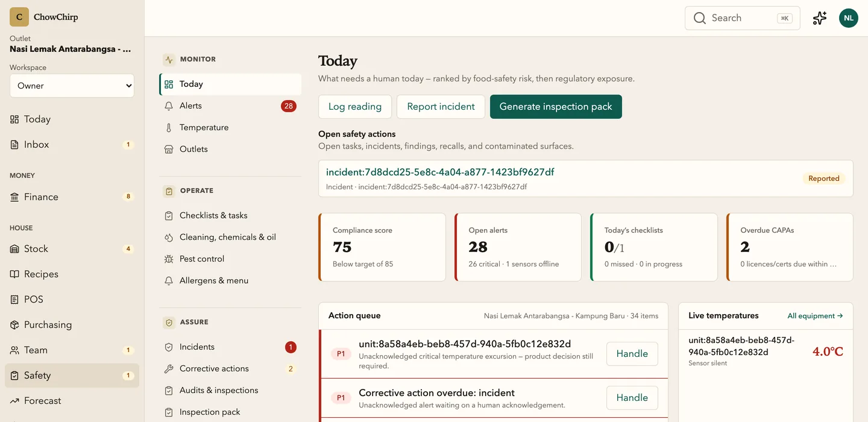The width and height of the screenshot is (868, 422).
Task: Click the search magnifier icon
Action: pos(699,18)
